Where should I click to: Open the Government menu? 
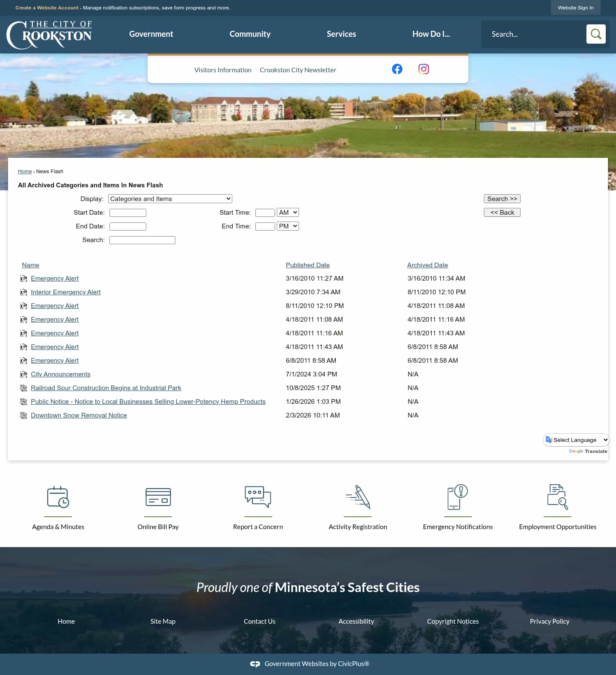pyautogui.click(x=151, y=34)
